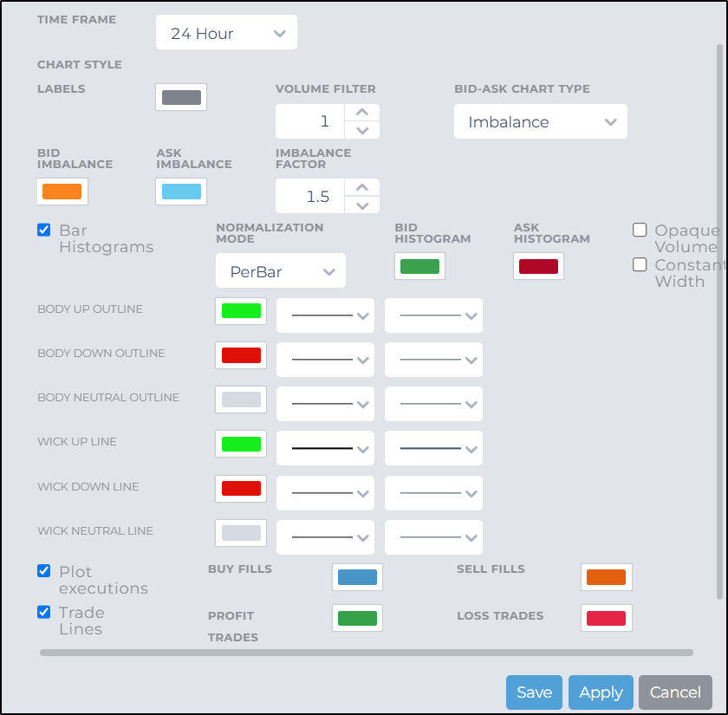Image resolution: width=728 pixels, height=715 pixels.
Task: Change the Body Down Outline color
Action: click(x=241, y=355)
